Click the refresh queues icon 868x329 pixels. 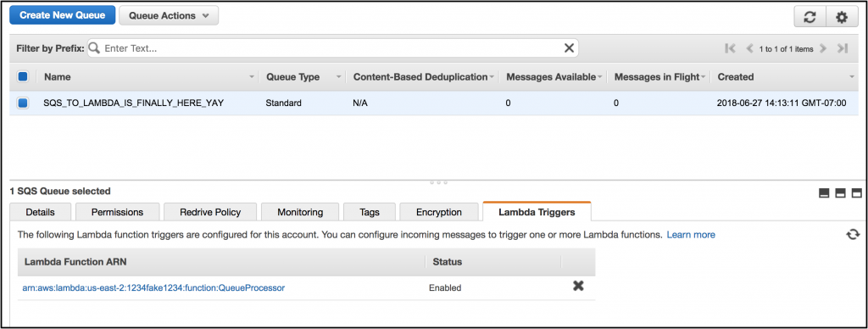(x=810, y=17)
